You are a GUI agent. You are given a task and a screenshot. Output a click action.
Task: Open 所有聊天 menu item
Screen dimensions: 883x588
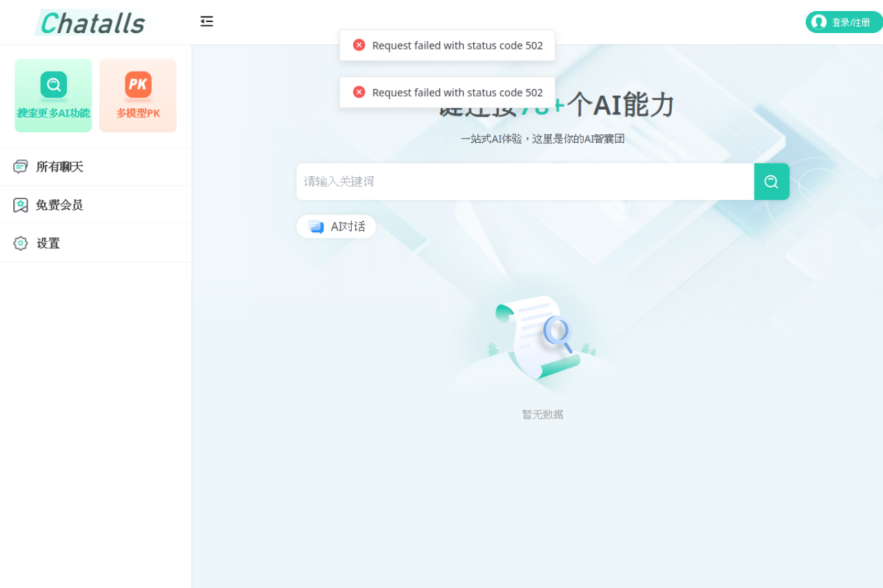(x=95, y=167)
